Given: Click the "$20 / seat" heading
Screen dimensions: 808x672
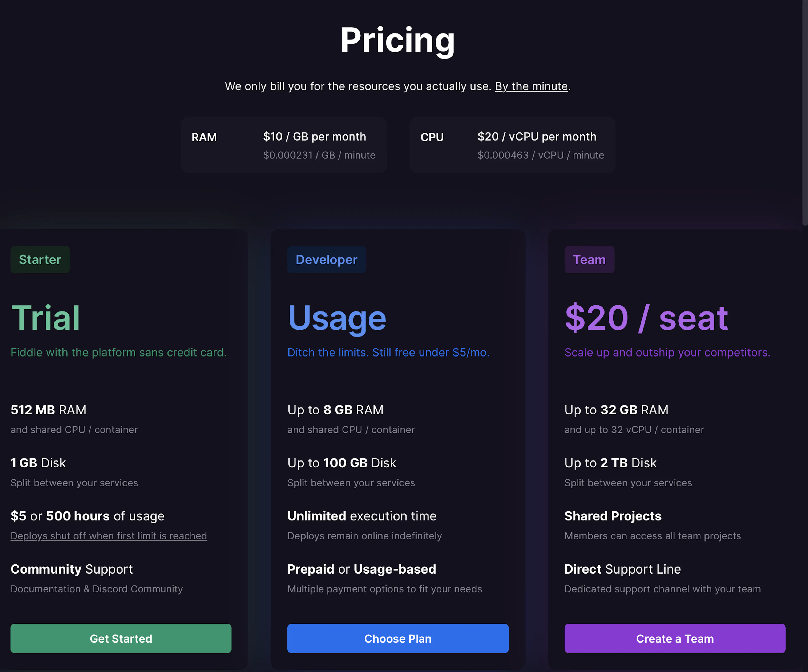Looking at the screenshot, I should point(646,318).
